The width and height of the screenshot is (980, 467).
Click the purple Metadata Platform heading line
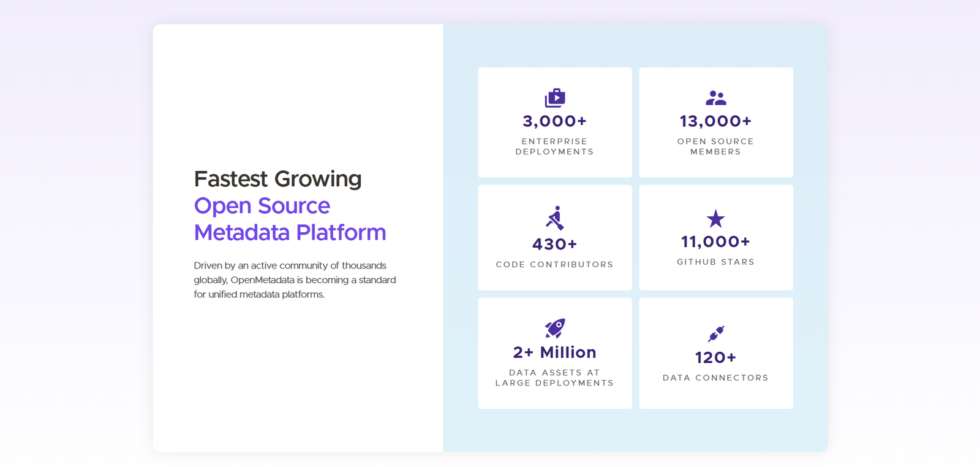290,233
